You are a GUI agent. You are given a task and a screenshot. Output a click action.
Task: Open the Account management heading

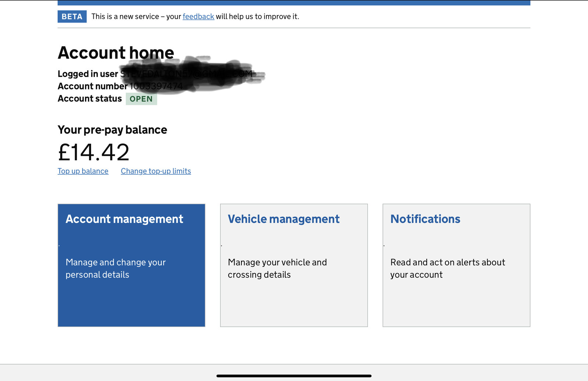[x=124, y=219]
